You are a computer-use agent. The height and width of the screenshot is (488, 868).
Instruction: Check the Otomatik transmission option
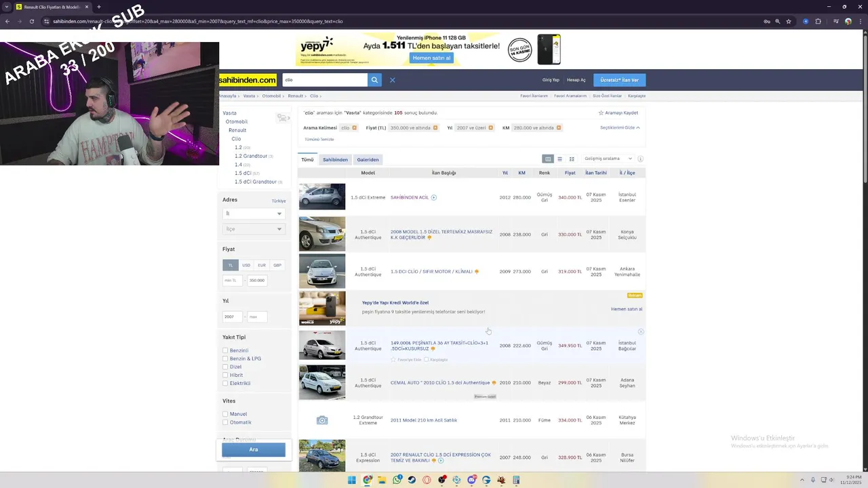pyautogui.click(x=225, y=422)
